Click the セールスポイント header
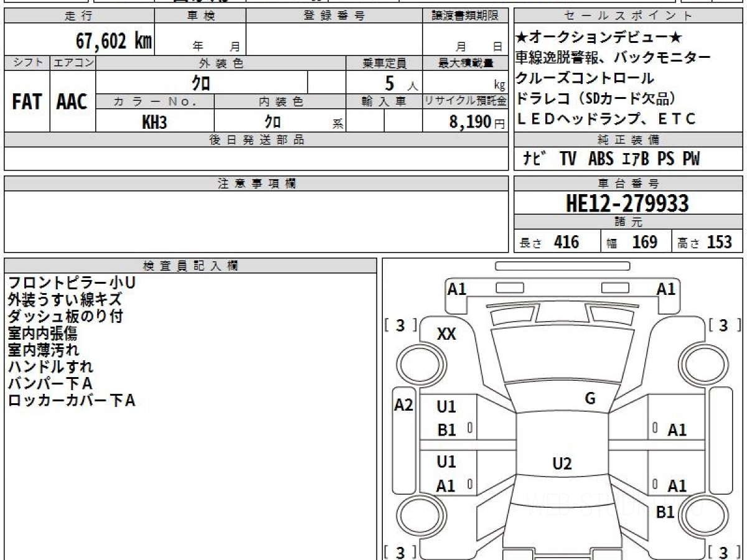This screenshot has width=747, height=560. (x=629, y=16)
